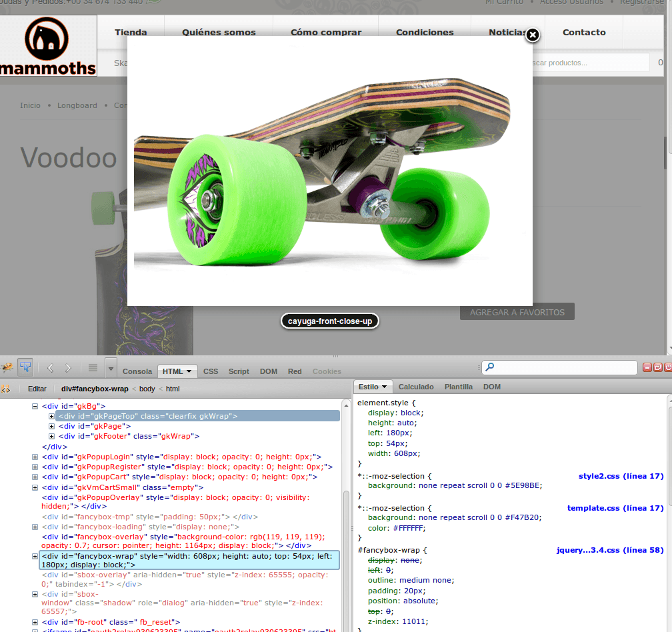Go forward in Firebug panel history
Screen dimensions: 672x632
[68, 368]
